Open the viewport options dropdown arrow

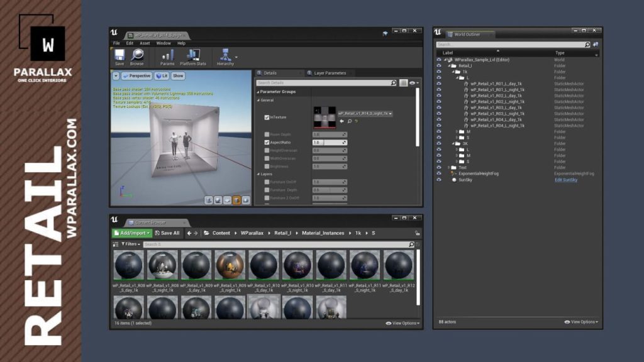tap(116, 76)
